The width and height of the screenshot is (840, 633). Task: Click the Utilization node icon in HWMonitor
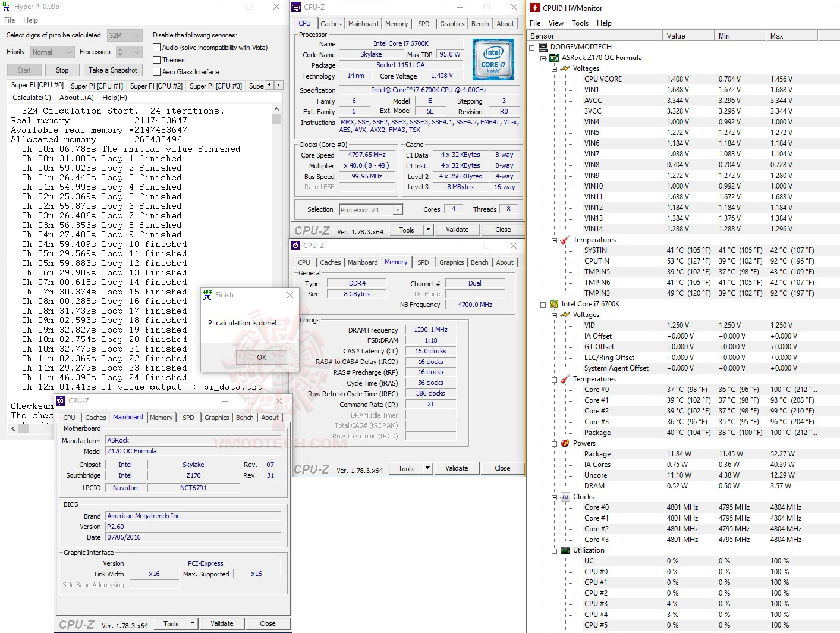[565, 550]
